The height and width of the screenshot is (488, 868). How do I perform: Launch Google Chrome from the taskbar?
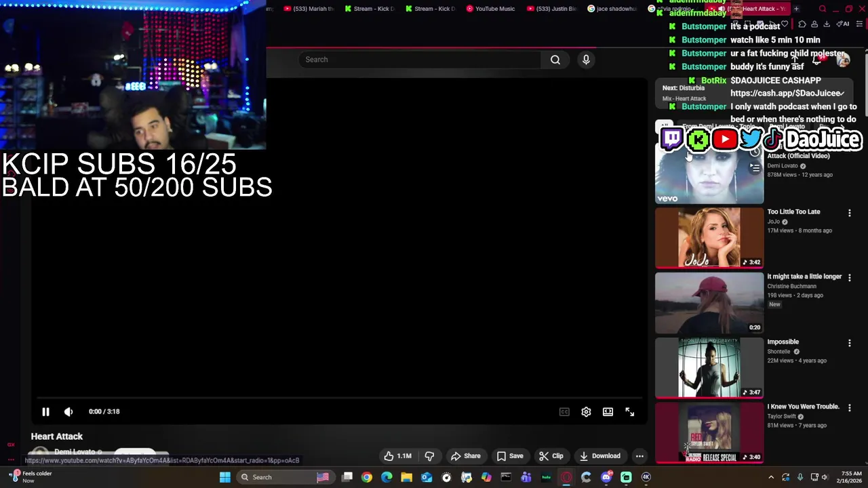point(367,477)
